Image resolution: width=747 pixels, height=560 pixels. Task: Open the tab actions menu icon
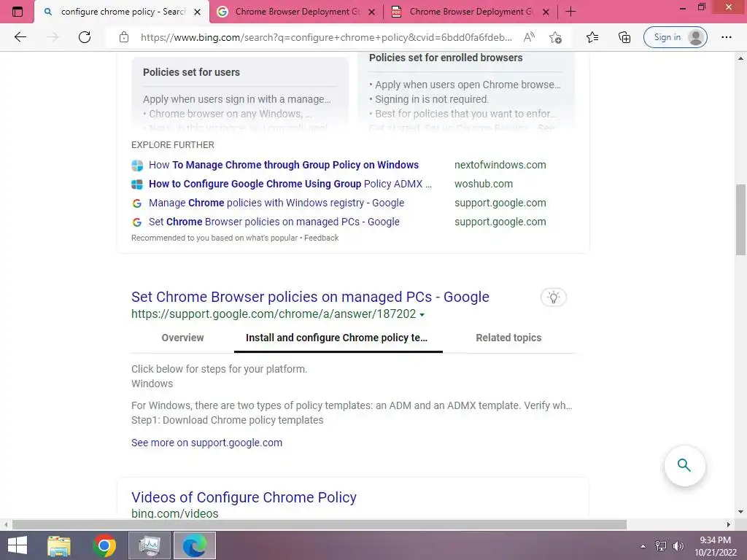click(x=18, y=12)
